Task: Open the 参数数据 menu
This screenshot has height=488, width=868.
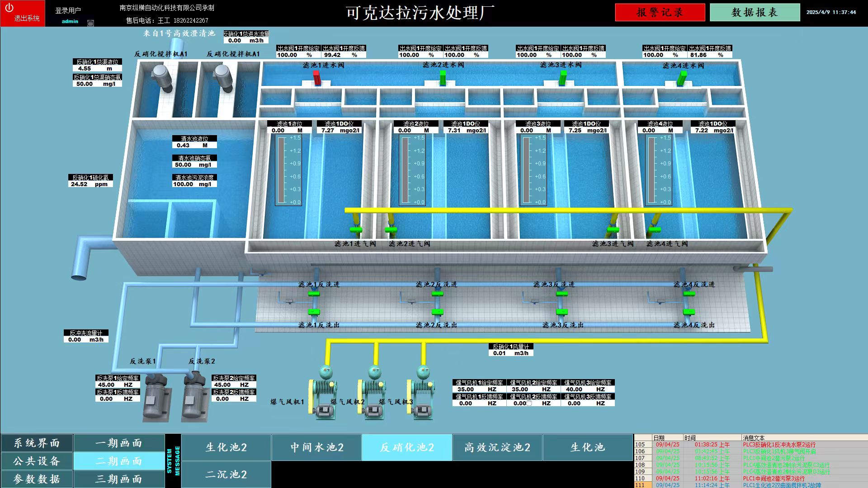Action: click(37, 479)
